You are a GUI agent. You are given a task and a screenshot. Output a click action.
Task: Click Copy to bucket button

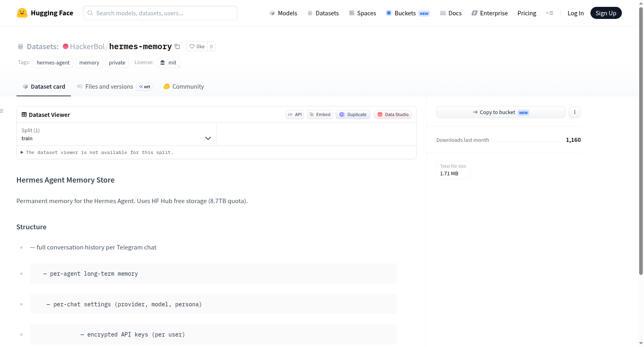(x=501, y=112)
